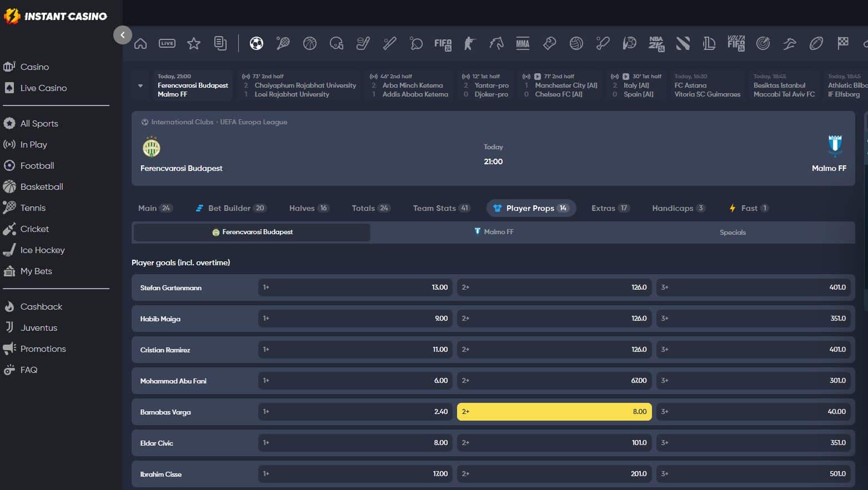The image size is (868, 490).
Task: Select the checkered flag motorsport icon
Action: [x=843, y=43]
